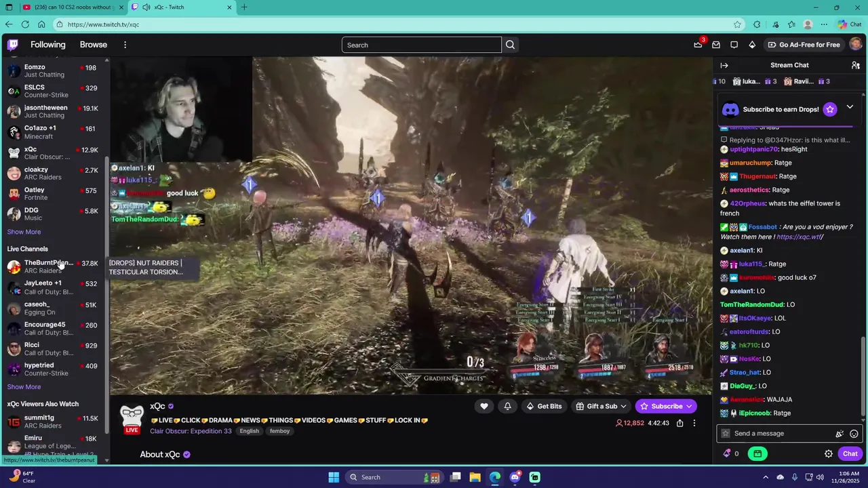Open the Gift a Sub dropdown
The image size is (868, 488).
(601, 406)
